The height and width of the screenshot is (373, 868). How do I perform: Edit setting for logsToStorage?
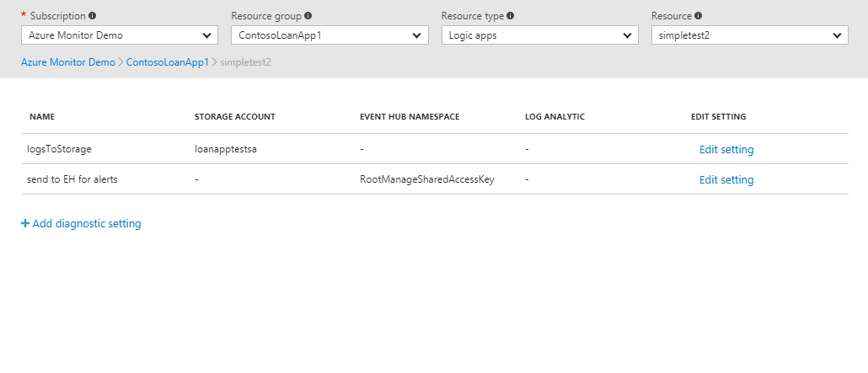click(726, 149)
